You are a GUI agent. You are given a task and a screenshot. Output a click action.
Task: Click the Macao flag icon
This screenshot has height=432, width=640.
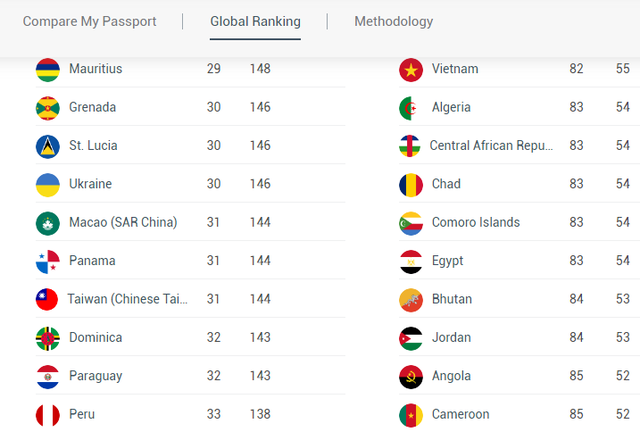(48, 222)
